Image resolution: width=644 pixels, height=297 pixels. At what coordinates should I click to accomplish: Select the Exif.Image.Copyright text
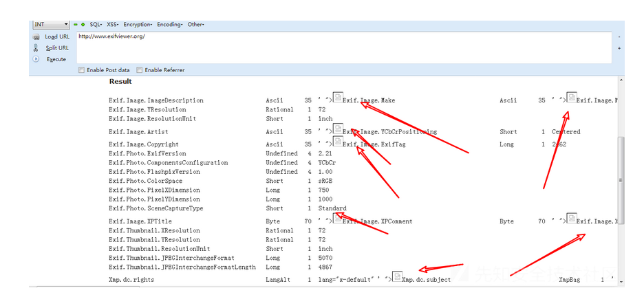pos(144,144)
